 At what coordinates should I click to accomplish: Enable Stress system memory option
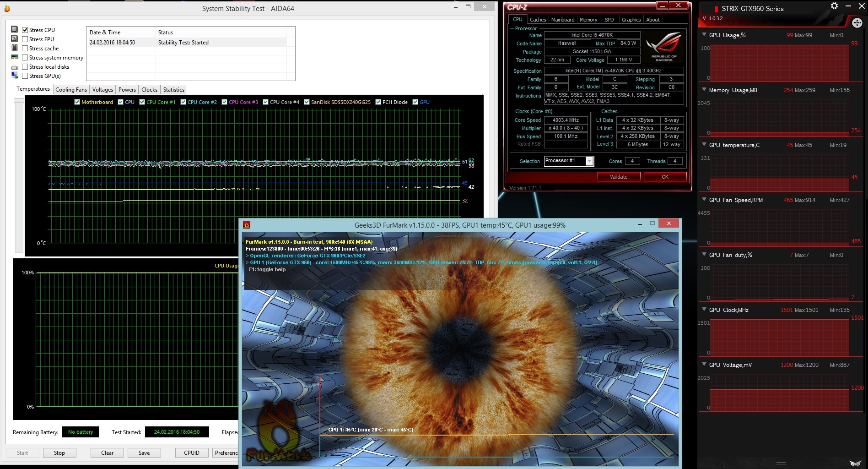click(x=25, y=58)
